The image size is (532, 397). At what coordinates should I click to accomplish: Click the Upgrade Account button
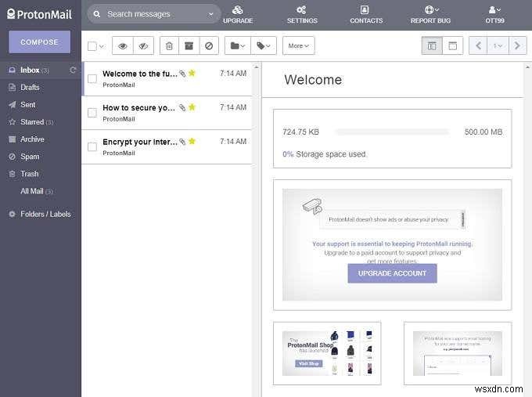(x=392, y=273)
